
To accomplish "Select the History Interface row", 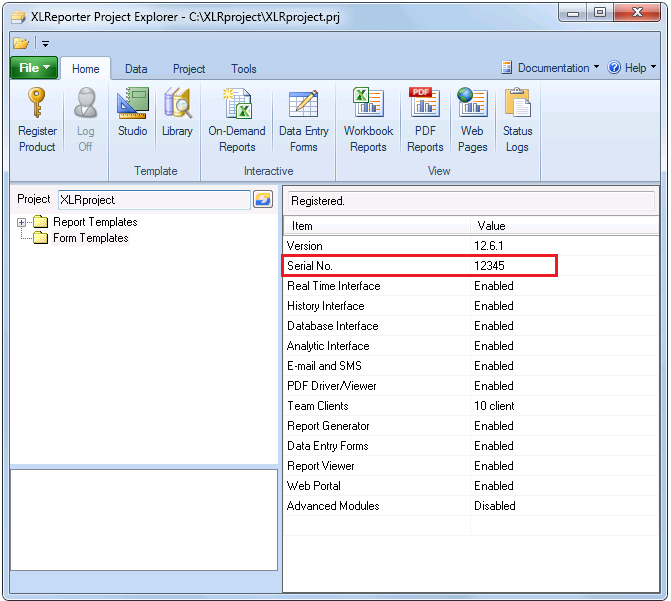I will pyautogui.click(x=471, y=306).
